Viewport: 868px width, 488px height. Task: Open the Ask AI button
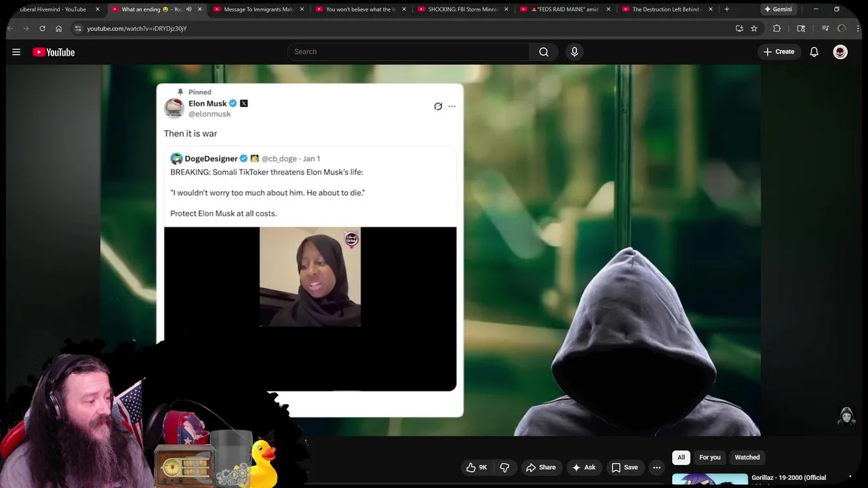[x=583, y=468]
